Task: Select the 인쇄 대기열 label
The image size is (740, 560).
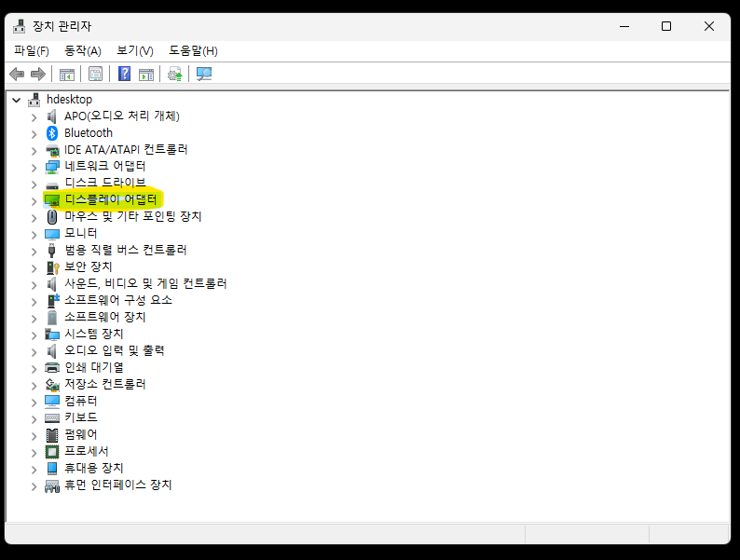Action: point(94,367)
